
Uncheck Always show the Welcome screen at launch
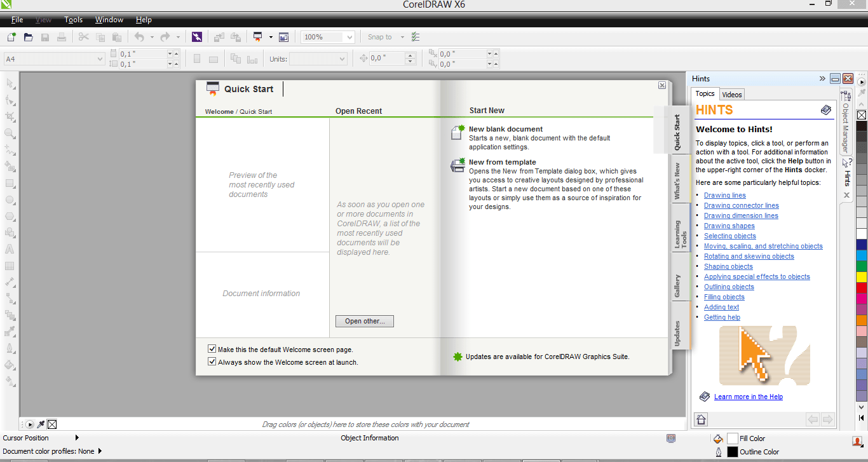click(212, 362)
